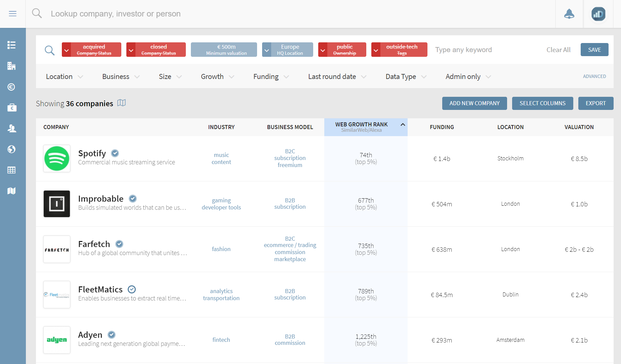Click the Add New Company button
Screen dimensions: 621x364
tap(474, 103)
